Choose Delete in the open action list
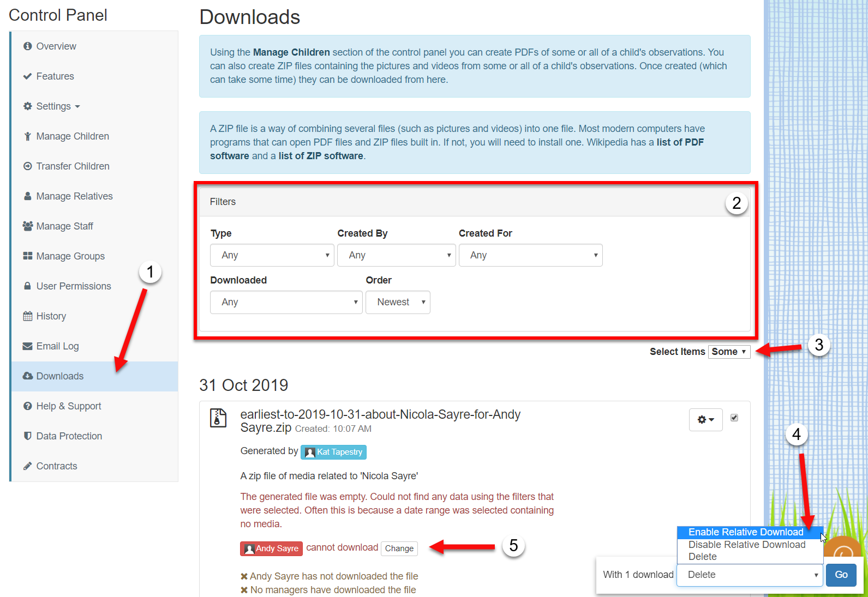The width and height of the screenshot is (868, 597). point(750,557)
